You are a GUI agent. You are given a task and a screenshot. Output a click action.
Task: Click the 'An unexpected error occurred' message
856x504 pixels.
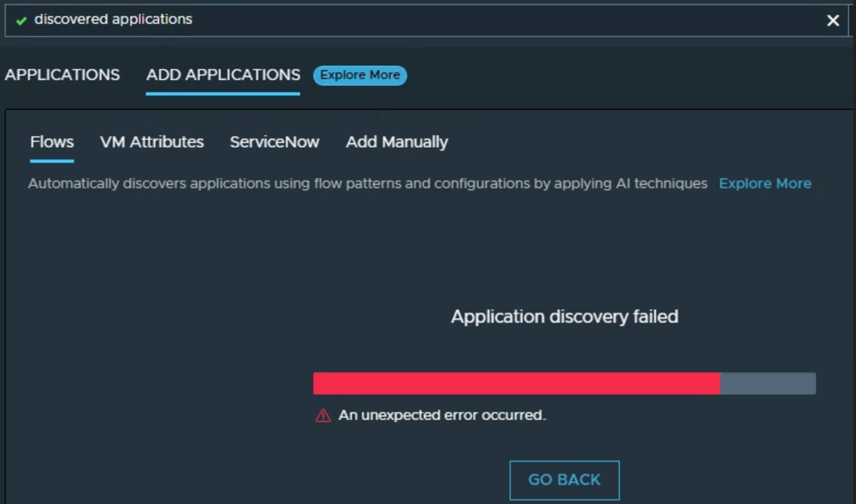pos(442,415)
